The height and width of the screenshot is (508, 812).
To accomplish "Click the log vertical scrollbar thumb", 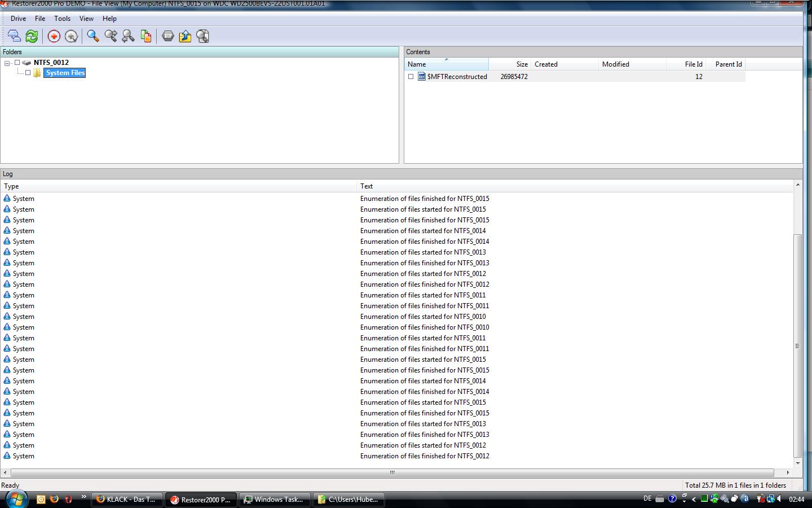I will pyautogui.click(x=797, y=345).
